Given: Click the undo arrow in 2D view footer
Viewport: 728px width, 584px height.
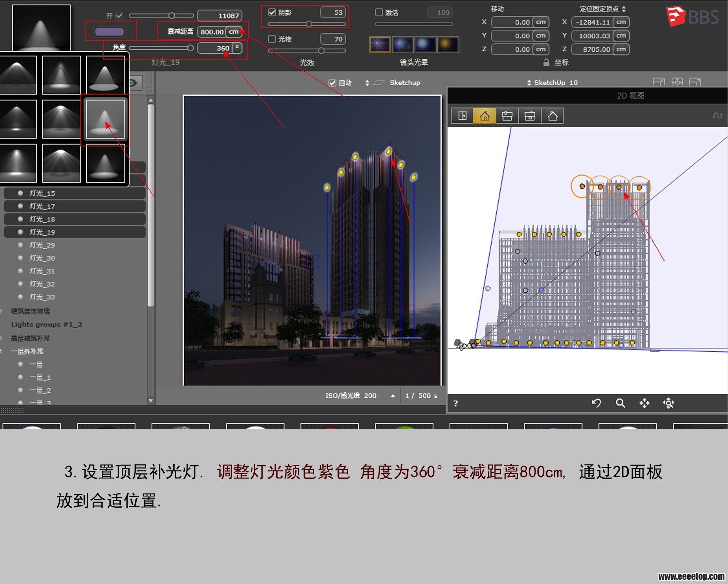Looking at the screenshot, I should click(x=596, y=403).
